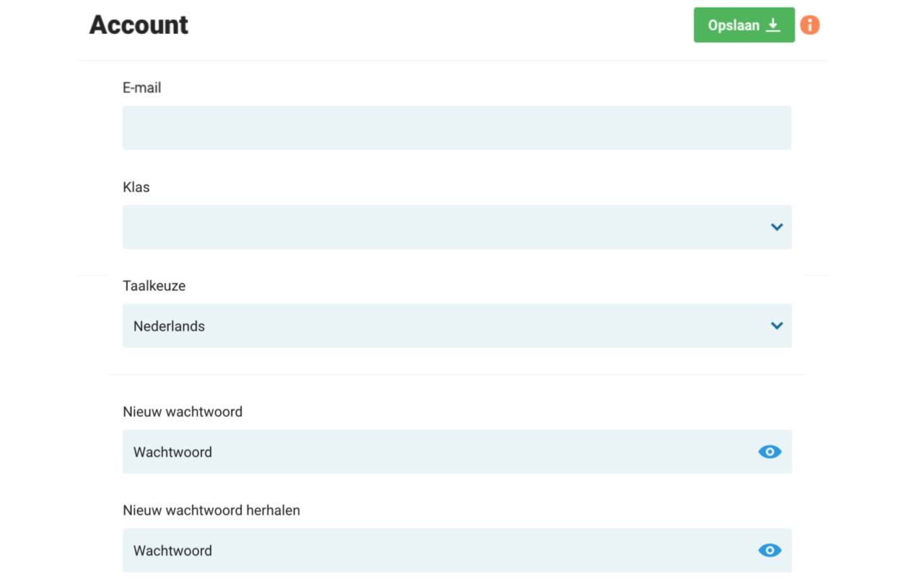Select the Nederlands value text
The width and height of the screenshot is (924, 581).
click(169, 326)
